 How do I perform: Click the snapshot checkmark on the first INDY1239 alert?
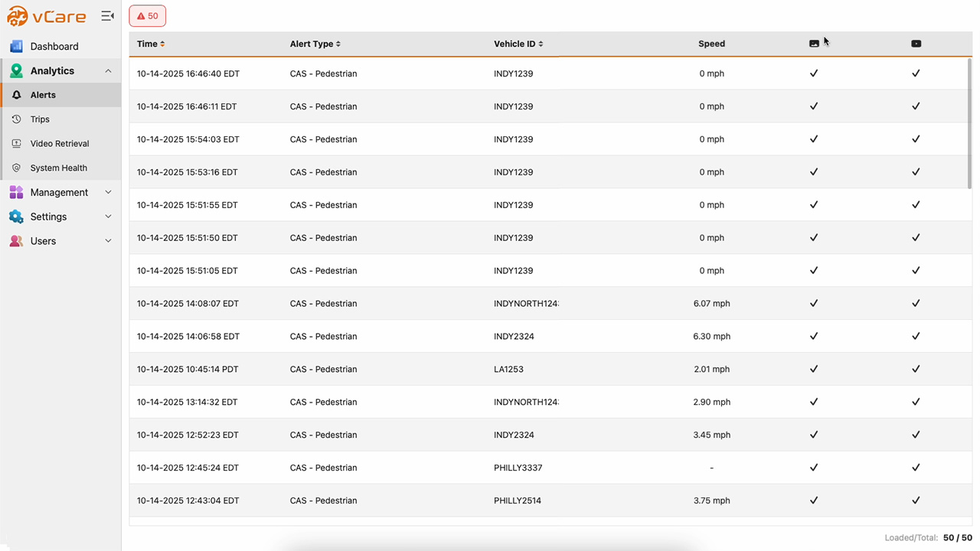[x=814, y=73]
